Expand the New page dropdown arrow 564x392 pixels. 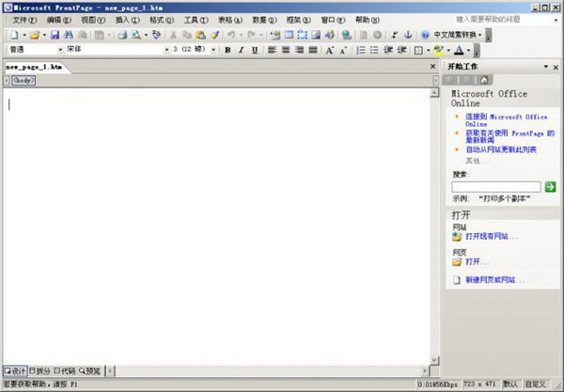tap(24, 35)
